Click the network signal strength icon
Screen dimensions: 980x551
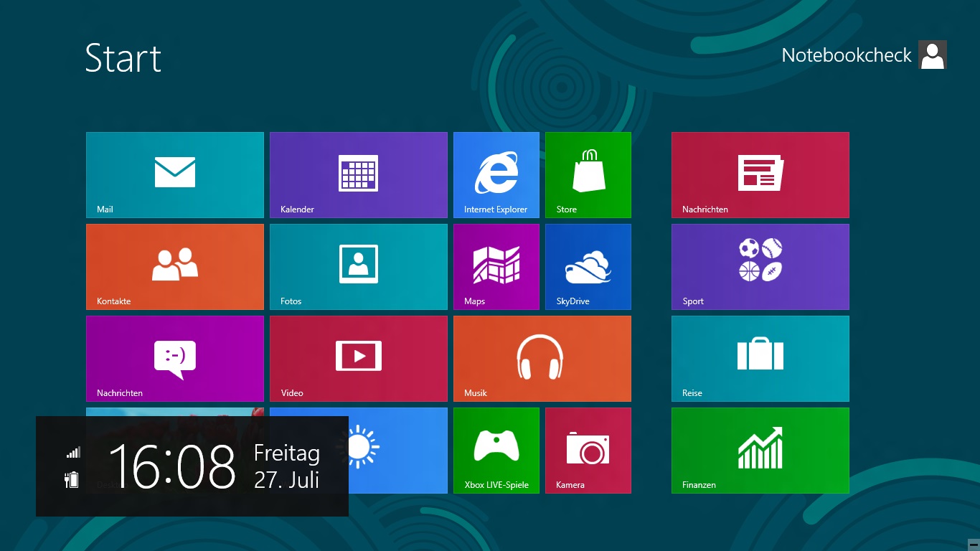point(73,452)
